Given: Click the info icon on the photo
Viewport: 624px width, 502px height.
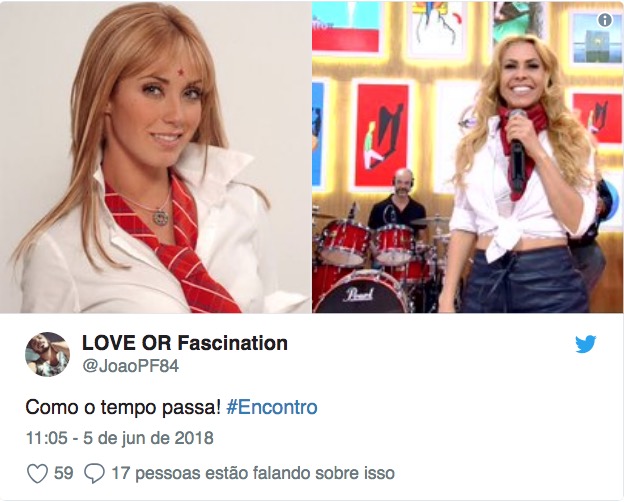Looking at the screenshot, I should [x=604, y=20].
